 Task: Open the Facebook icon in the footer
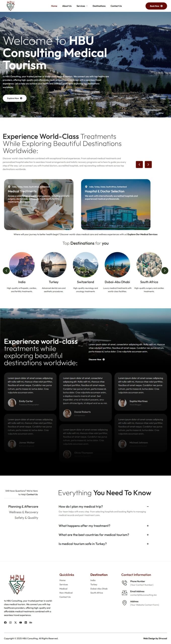(x=5, y=622)
